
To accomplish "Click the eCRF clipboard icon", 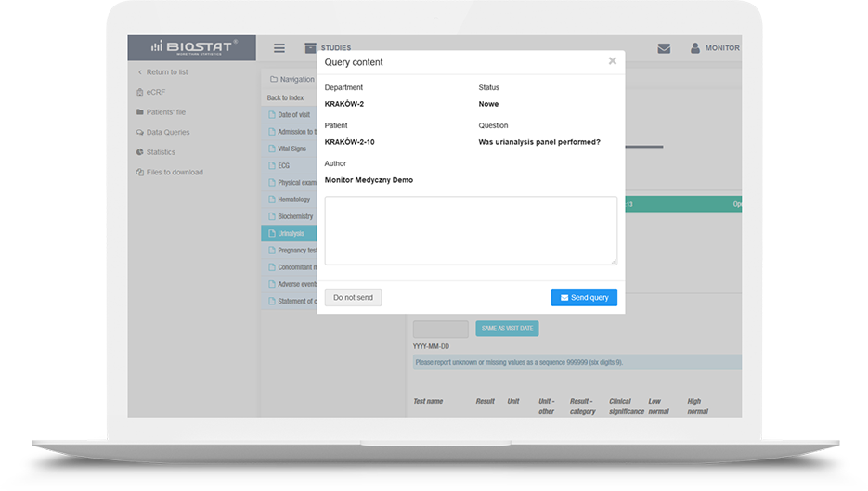I will 139,92.
